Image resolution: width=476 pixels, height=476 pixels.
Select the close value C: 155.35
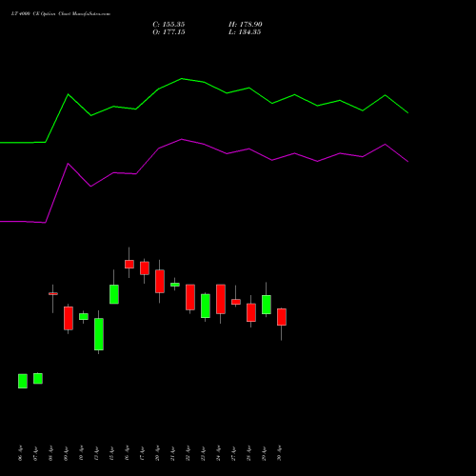(169, 25)
